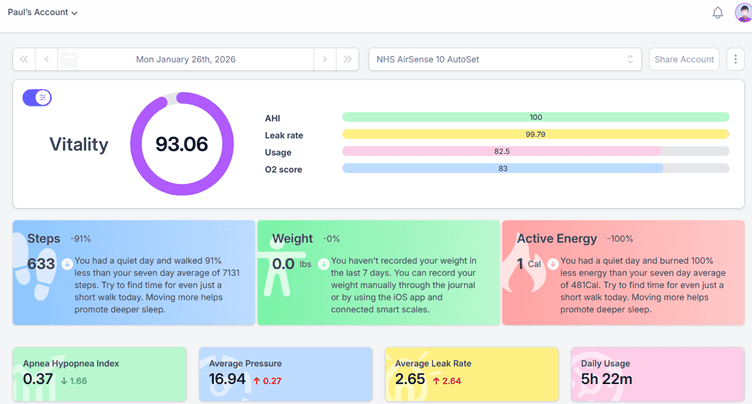
Task: Select the Average Pressure card
Action: pyautogui.click(x=285, y=374)
